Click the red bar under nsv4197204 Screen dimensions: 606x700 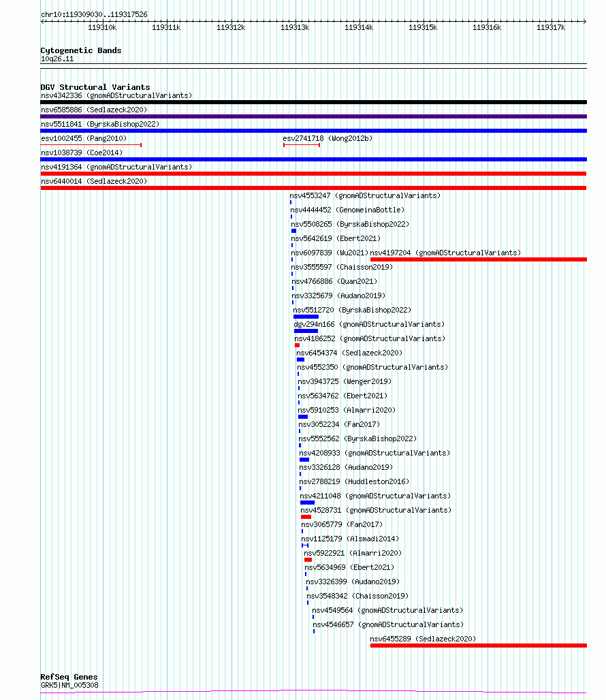point(479,259)
